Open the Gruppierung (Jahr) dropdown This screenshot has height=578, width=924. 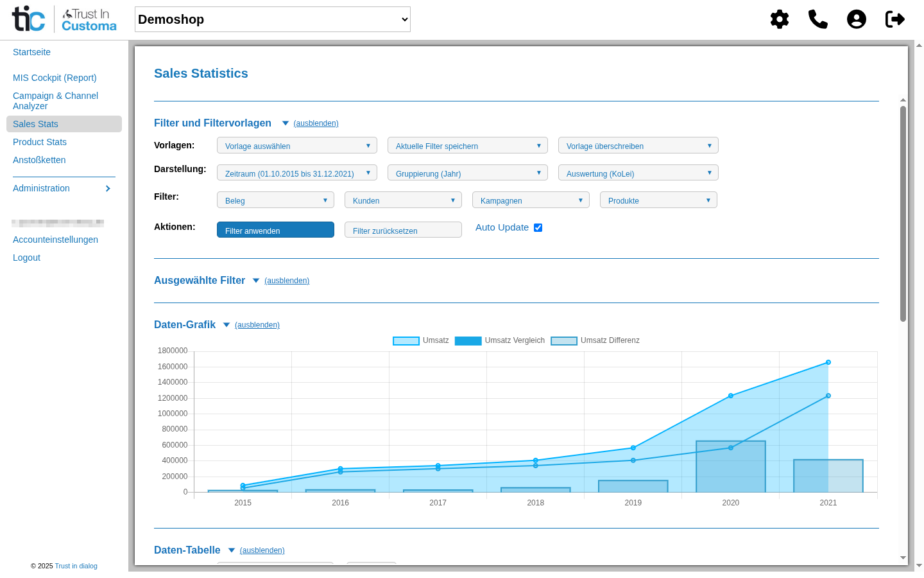click(467, 173)
